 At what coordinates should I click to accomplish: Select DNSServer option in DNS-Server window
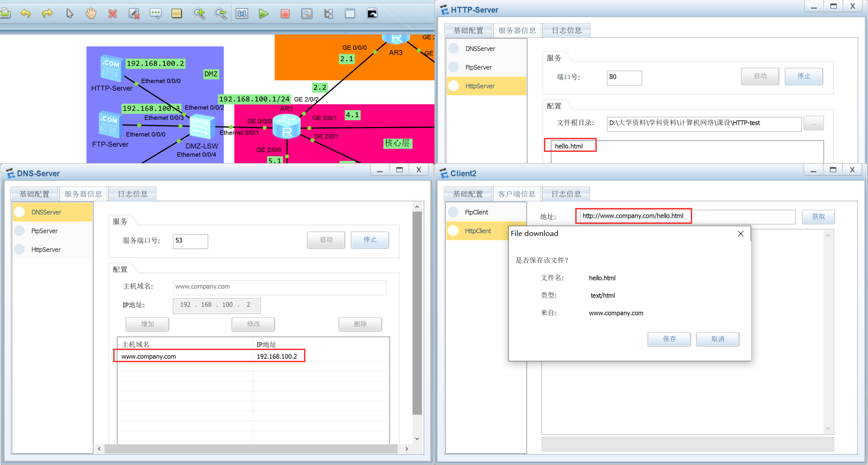(53, 212)
